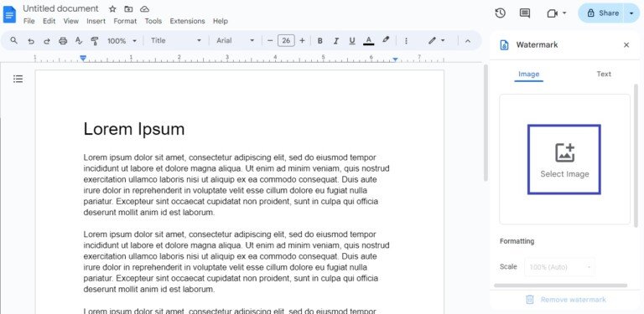Image resolution: width=644 pixels, height=314 pixels.
Task: Click the document vertical scrollbar
Action: (x=486, y=123)
